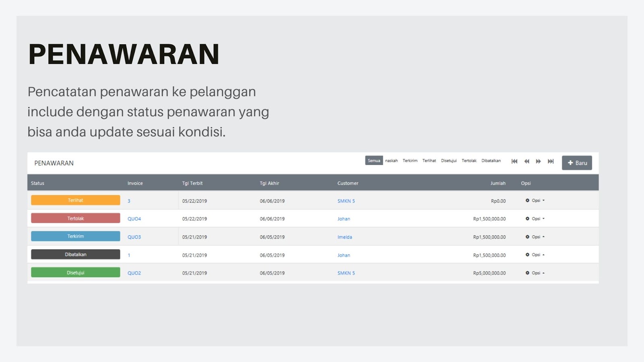Filter by naskah status

point(391,160)
